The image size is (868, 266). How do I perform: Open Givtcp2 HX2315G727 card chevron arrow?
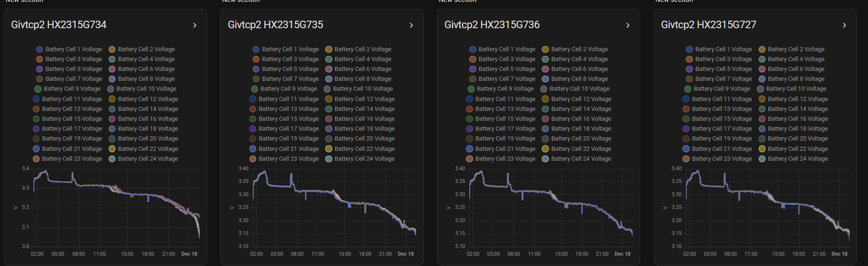[x=844, y=25]
